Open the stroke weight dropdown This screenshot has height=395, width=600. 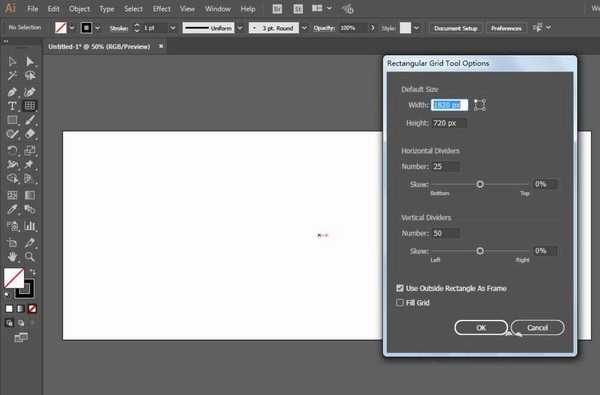[173, 28]
